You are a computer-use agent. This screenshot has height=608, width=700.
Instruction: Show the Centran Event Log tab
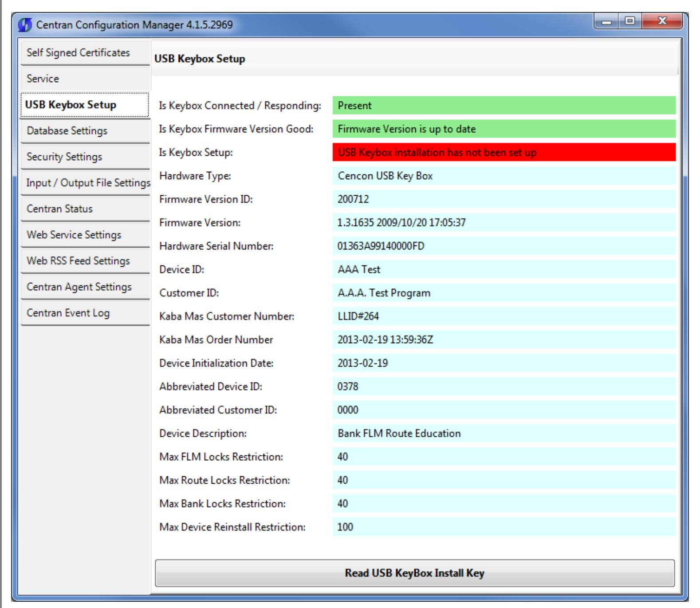(85, 313)
